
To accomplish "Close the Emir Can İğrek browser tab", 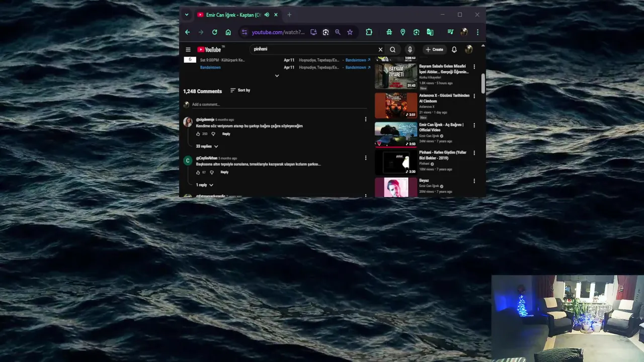I will point(276,15).
